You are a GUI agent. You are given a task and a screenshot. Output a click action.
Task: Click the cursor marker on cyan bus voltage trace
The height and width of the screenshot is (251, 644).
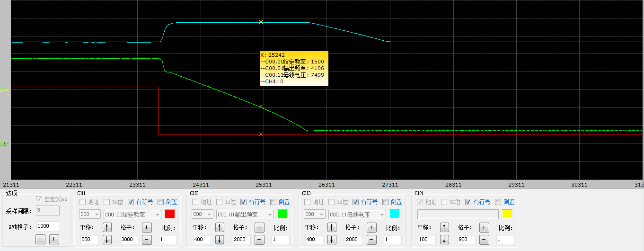coord(261,22)
